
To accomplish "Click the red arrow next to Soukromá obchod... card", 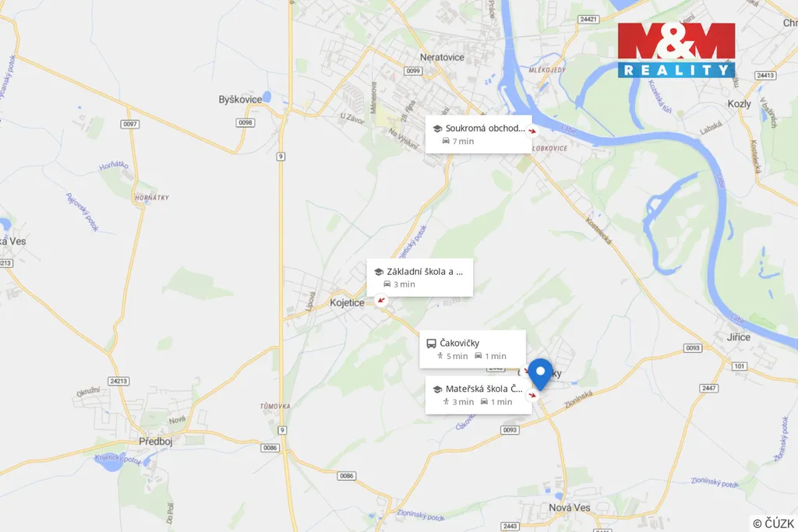I will point(531,131).
